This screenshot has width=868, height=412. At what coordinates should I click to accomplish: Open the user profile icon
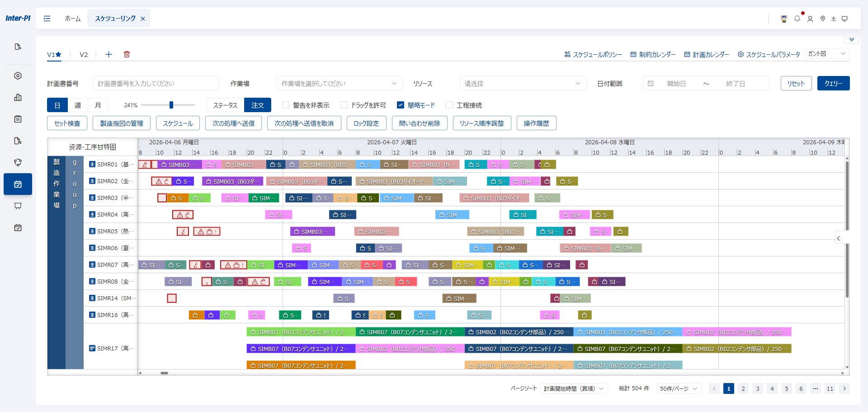coord(810,19)
